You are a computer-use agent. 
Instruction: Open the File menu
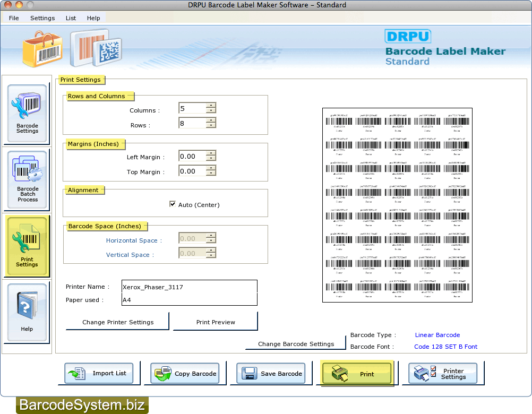click(14, 18)
